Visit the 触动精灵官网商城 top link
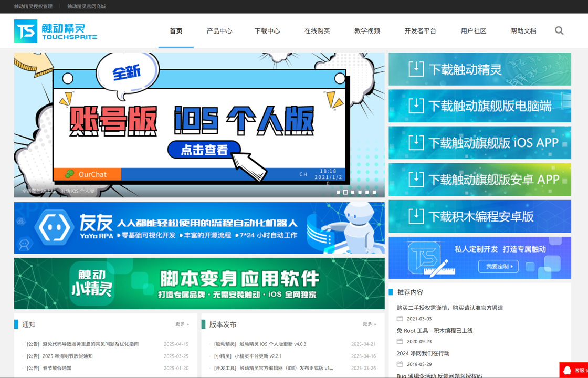The width and height of the screenshot is (588, 378). click(x=87, y=6)
